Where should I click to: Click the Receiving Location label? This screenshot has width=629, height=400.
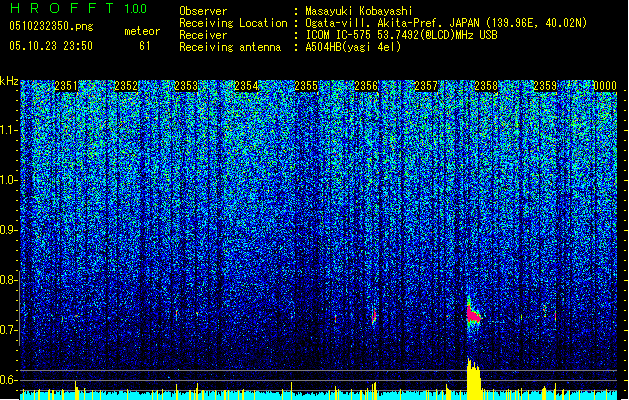[233, 23]
